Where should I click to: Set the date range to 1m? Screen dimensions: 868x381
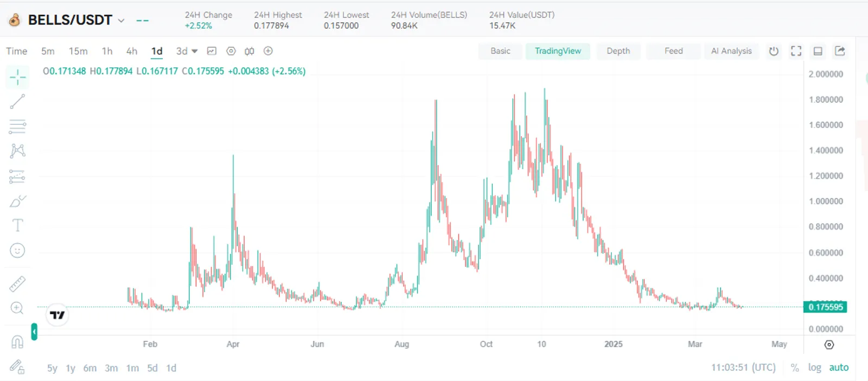[132, 368]
